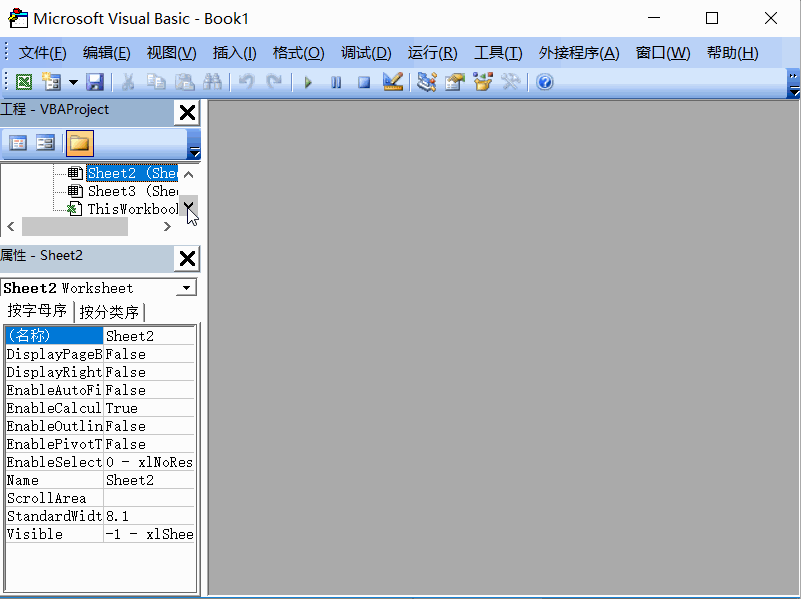
Task: Click the project tree scroll-up arrow
Action: tap(189, 175)
